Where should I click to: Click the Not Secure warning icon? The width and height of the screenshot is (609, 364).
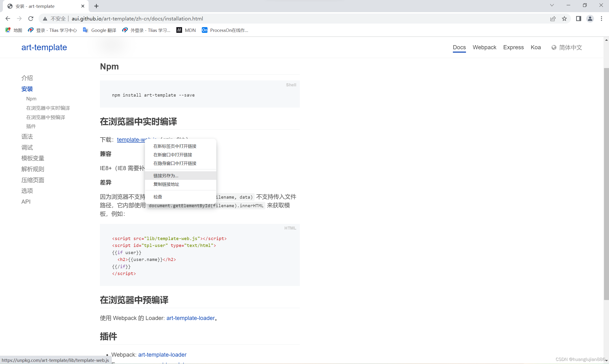[45, 19]
